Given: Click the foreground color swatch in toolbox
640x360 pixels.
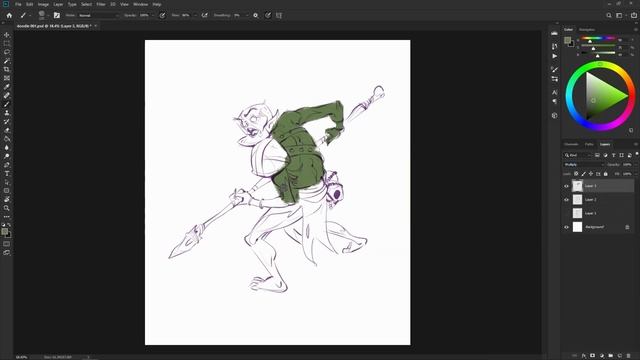Looking at the screenshot, I should coord(4,231).
